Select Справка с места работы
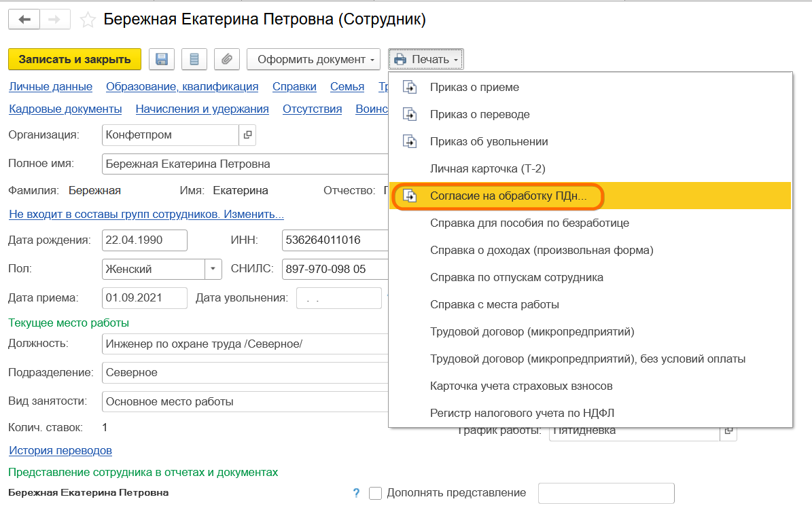812x512 pixels. click(x=494, y=304)
